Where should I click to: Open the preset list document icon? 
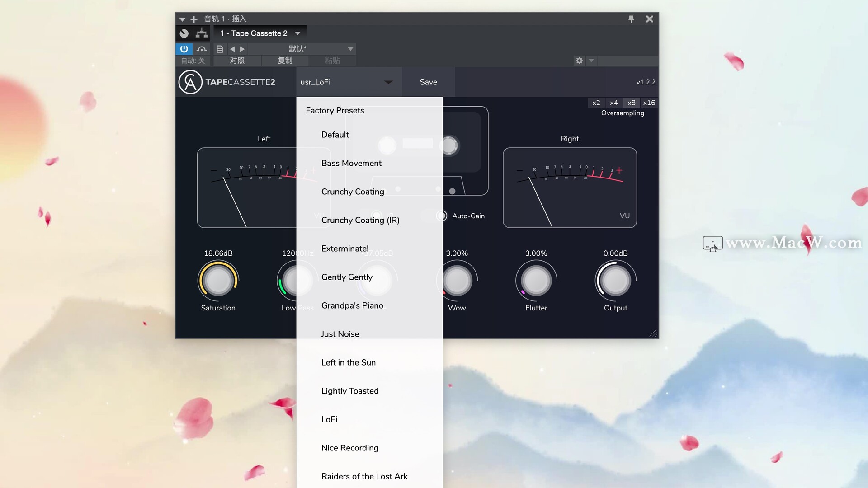(x=220, y=49)
